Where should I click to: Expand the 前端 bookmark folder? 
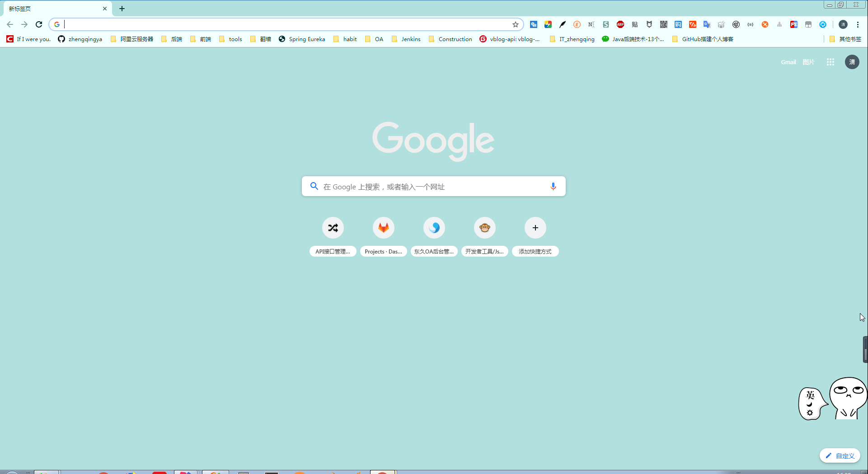[201, 39]
